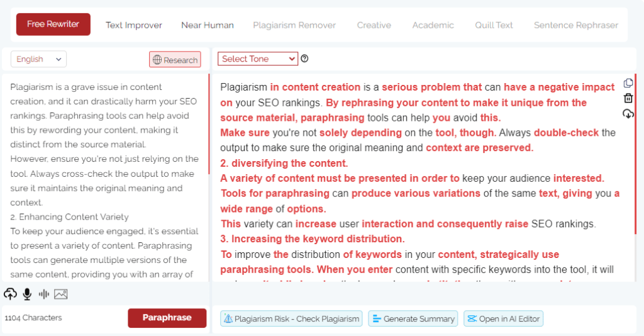644x336 pixels.
Task: Click the trash delete output icon
Action: pos(628,98)
